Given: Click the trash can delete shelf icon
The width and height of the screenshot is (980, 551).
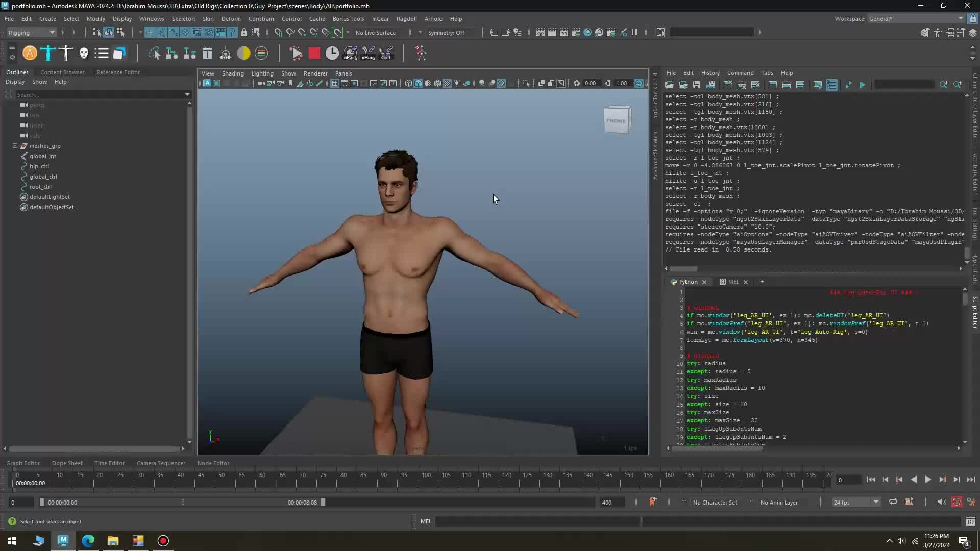Looking at the screenshot, I should (207, 54).
